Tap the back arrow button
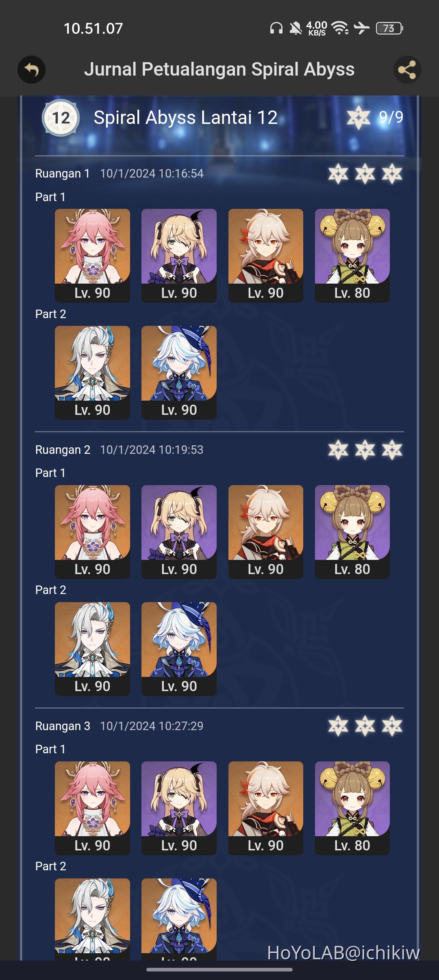 (x=31, y=70)
